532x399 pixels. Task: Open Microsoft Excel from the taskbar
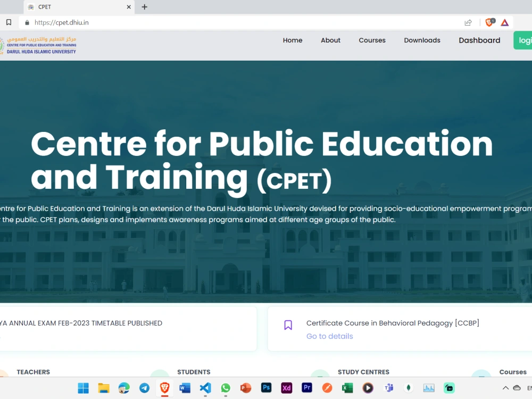[347, 388]
